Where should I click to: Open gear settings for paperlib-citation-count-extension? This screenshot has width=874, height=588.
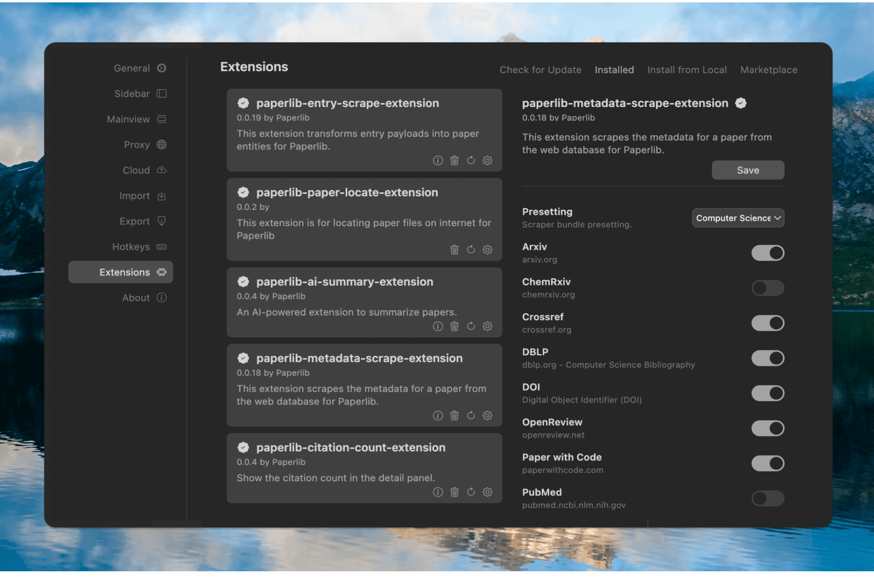click(487, 492)
